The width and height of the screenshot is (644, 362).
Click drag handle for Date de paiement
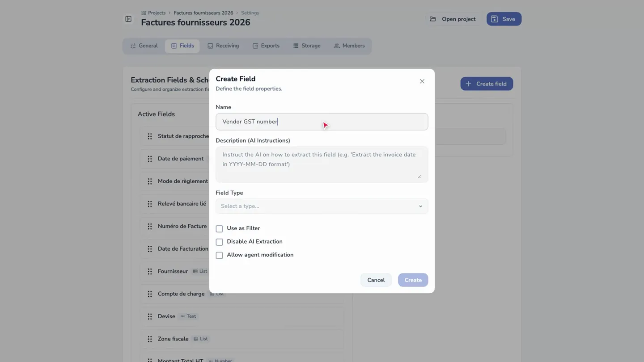150,159
